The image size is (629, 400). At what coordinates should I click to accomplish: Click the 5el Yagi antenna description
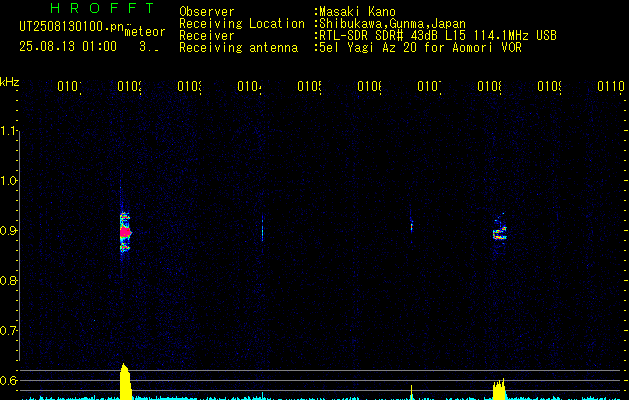[420, 48]
